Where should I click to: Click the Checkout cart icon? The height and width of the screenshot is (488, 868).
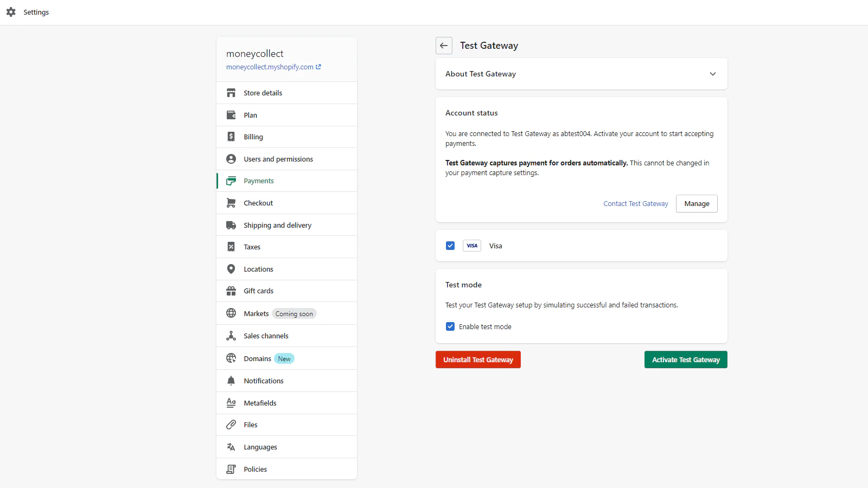231,203
